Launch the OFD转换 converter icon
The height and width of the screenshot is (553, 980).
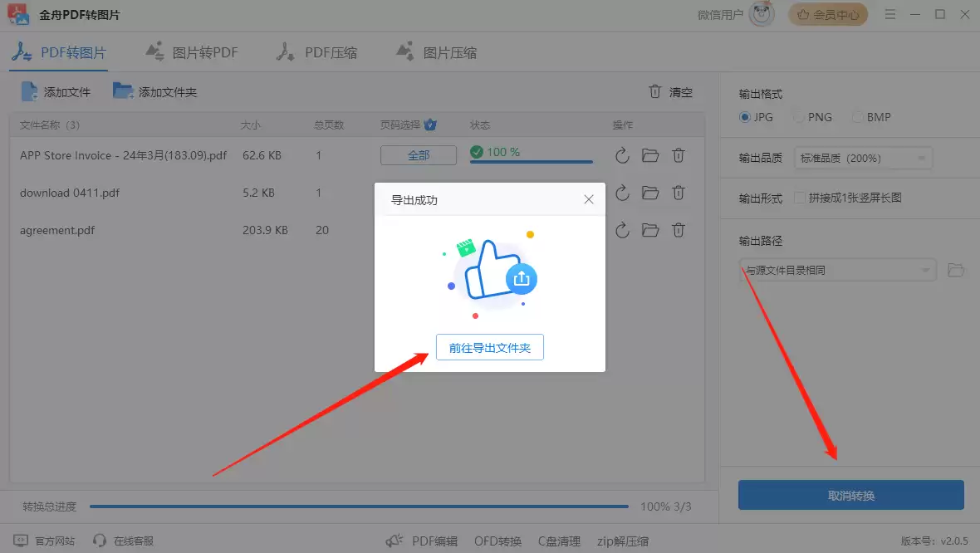pyautogui.click(x=497, y=540)
